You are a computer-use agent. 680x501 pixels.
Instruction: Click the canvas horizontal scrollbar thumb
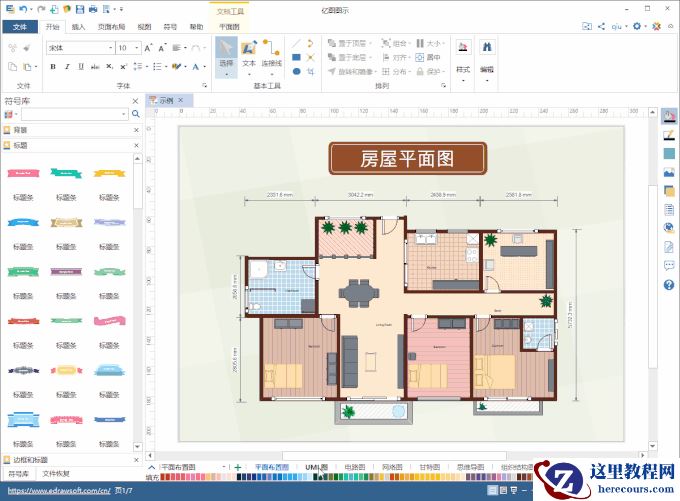click(394, 455)
